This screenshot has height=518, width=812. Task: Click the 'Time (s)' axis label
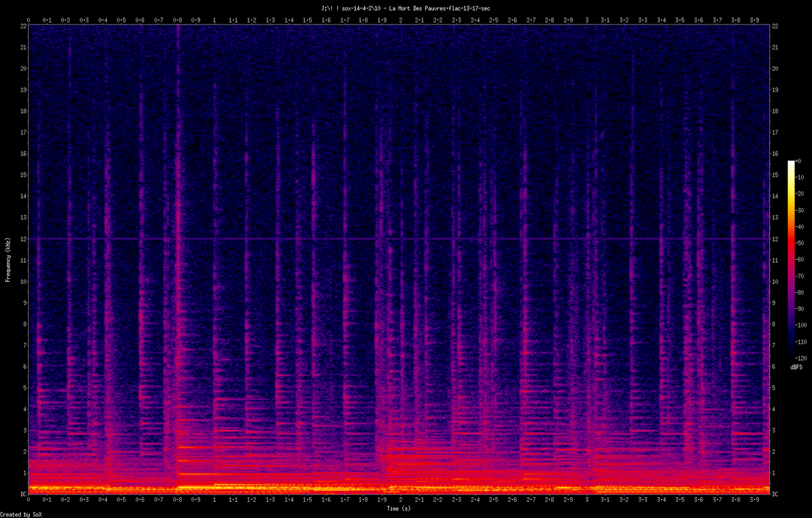[x=399, y=508]
